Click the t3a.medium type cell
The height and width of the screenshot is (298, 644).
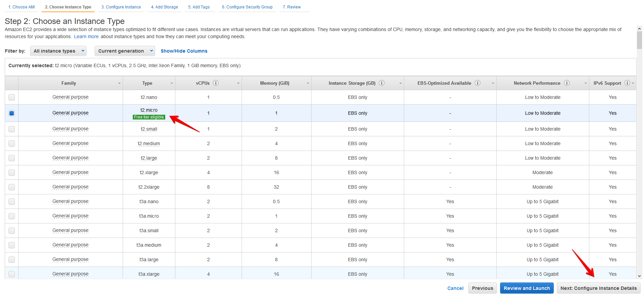click(149, 245)
